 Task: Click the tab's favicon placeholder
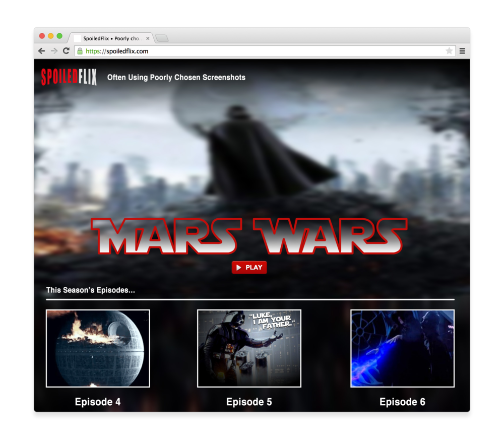click(x=77, y=39)
